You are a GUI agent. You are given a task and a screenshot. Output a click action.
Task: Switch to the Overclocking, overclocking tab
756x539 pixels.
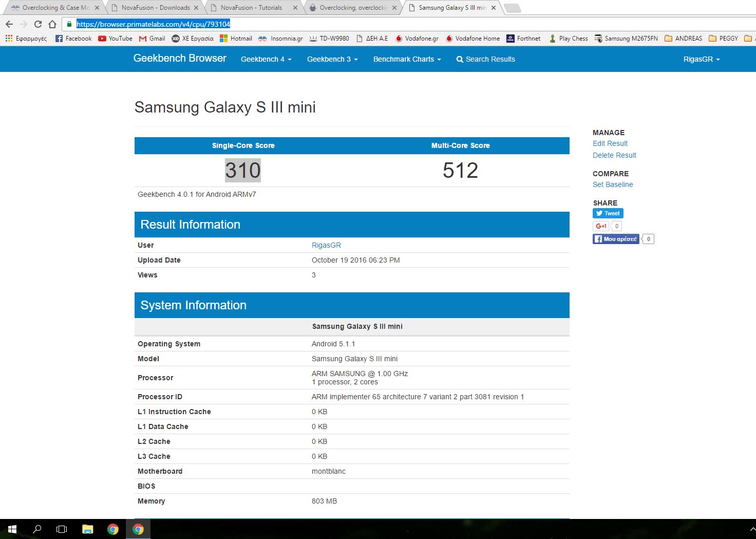click(x=352, y=8)
